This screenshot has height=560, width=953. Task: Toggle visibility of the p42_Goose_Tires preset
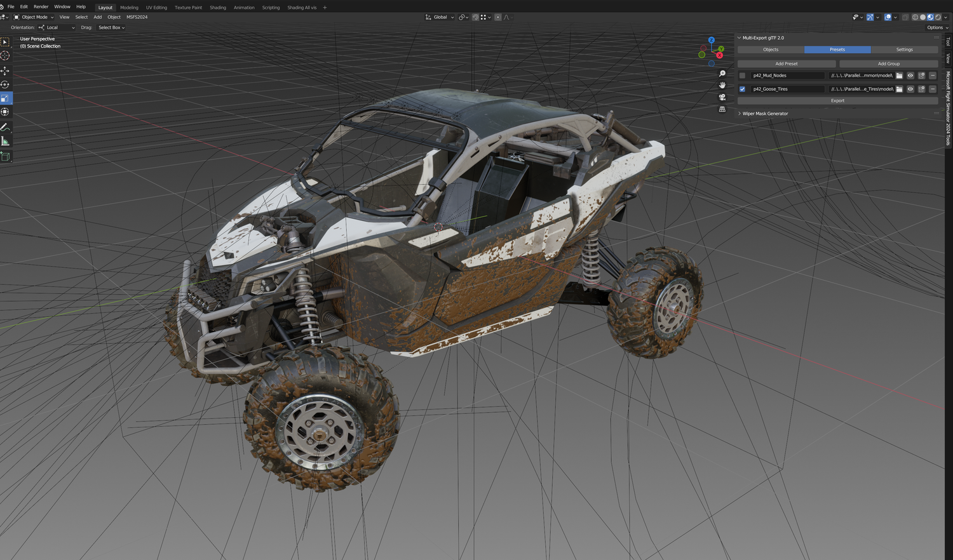pos(910,89)
